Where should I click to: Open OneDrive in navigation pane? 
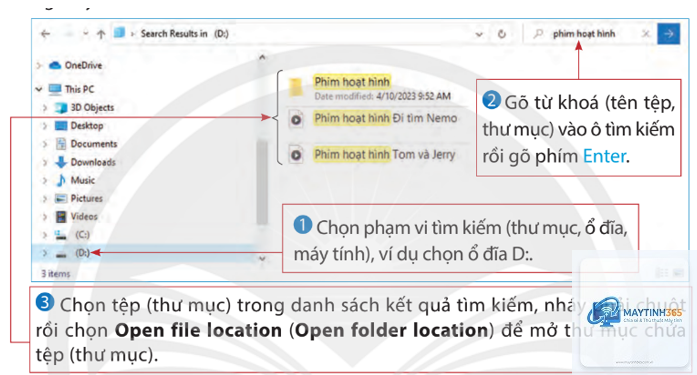(83, 65)
